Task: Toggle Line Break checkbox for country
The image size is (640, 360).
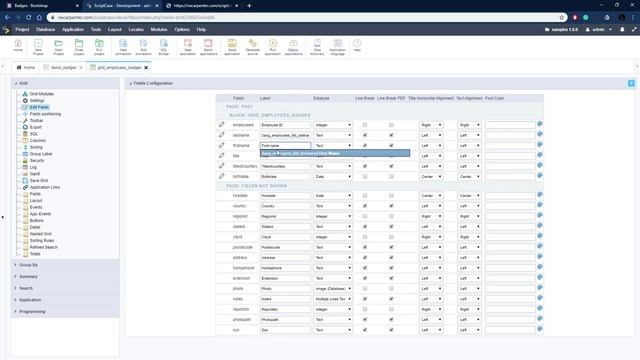Action: click(365, 206)
